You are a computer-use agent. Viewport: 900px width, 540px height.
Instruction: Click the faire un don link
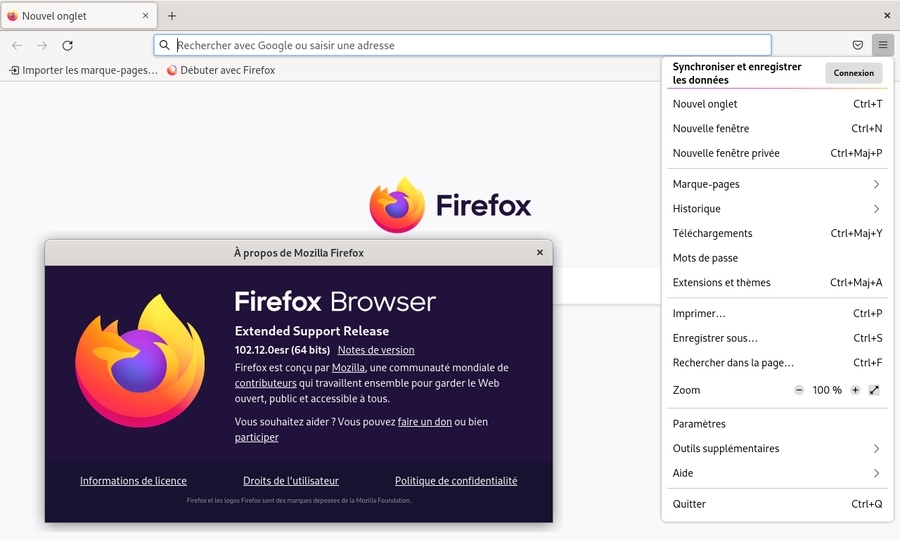425,422
